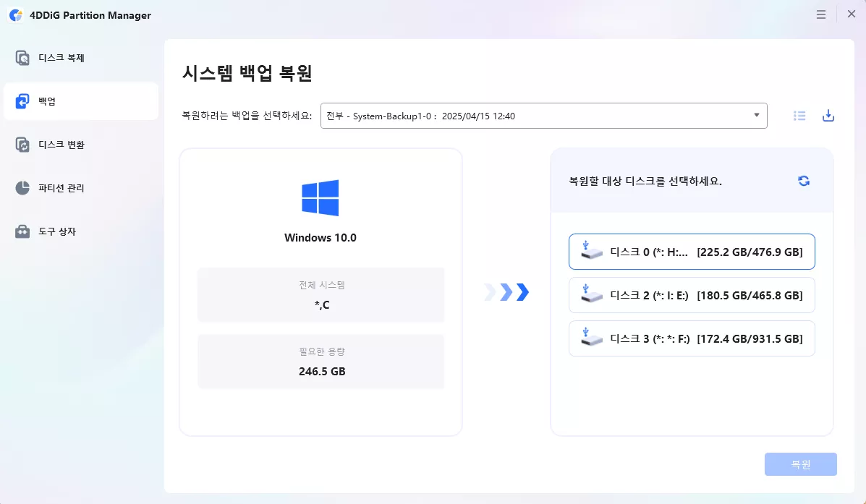Select 디스크 3 (*: *: F:) target
The height and width of the screenshot is (504, 866).
[692, 338]
